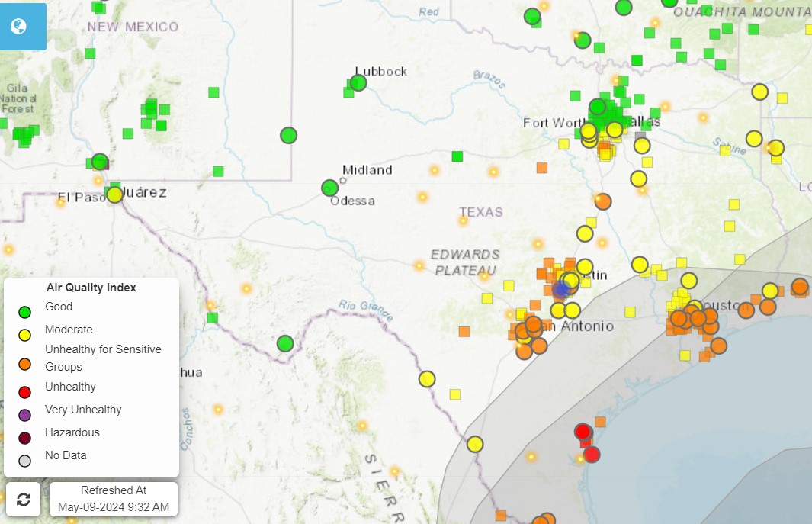Click the gray square marker near Dallas
The image size is (812, 524).
[640, 135]
